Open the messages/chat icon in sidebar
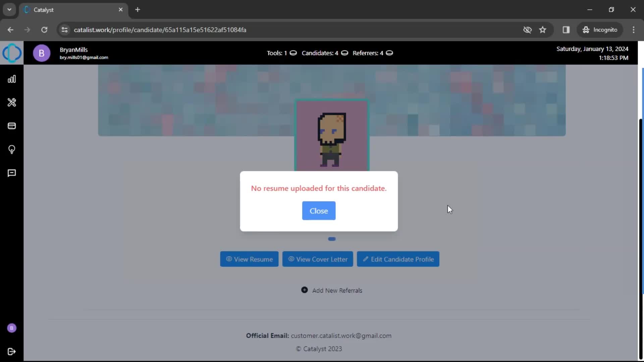Viewport: 644px width, 362px height. [x=11, y=173]
